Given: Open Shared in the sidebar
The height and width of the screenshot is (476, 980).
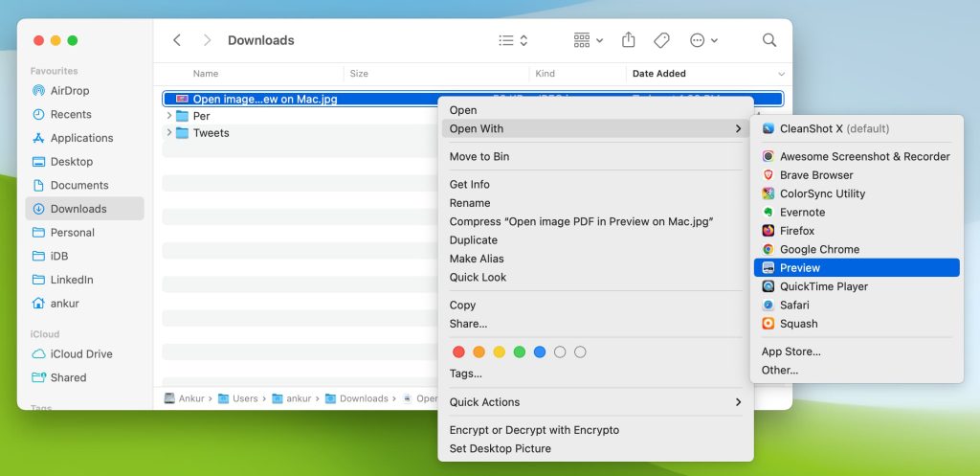Looking at the screenshot, I should coord(85,377).
